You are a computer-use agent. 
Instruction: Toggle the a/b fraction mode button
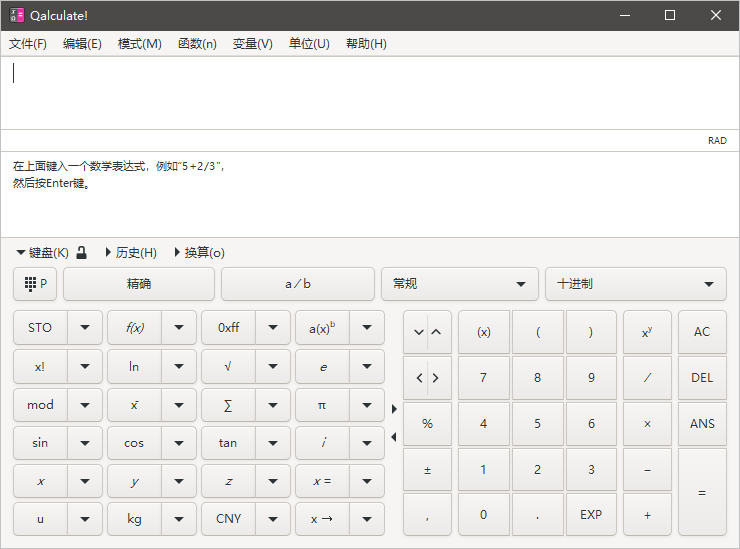[298, 284]
